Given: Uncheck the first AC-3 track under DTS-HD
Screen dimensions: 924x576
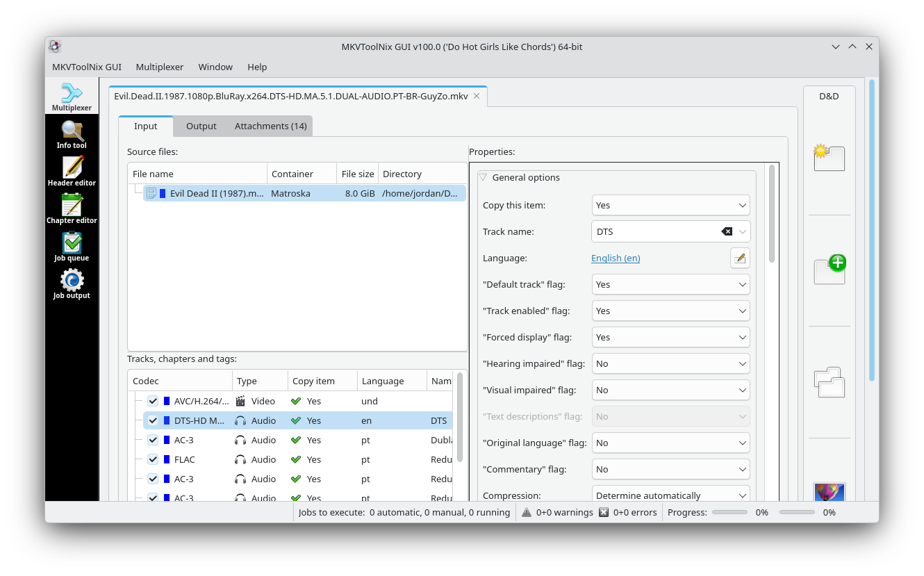Looking at the screenshot, I should pos(153,440).
